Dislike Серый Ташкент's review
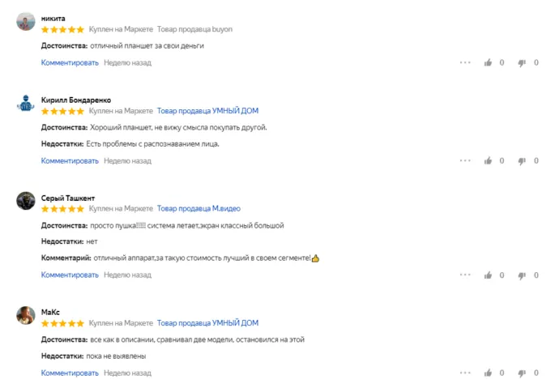The height and width of the screenshot is (392, 551). tap(522, 275)
